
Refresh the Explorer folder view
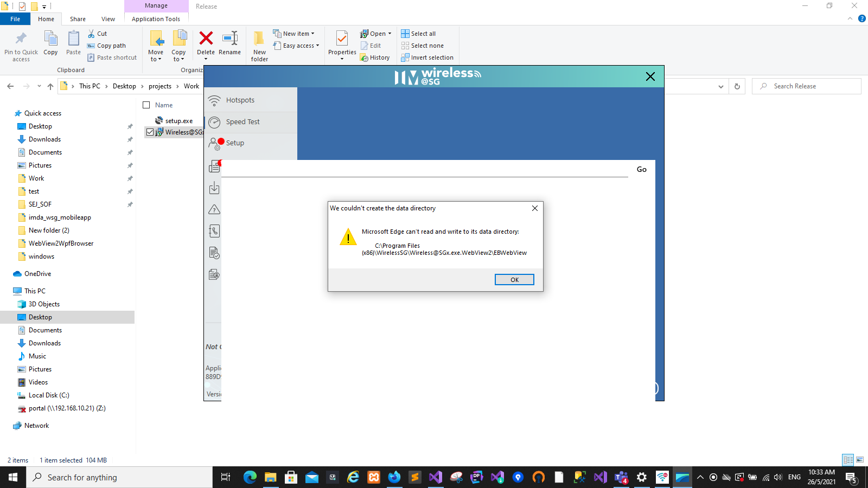(x=737, y=86)
